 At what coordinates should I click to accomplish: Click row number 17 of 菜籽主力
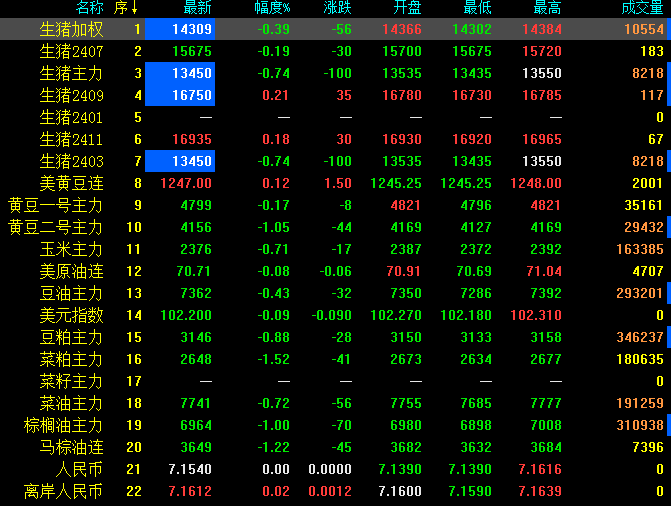pos(134,381)
